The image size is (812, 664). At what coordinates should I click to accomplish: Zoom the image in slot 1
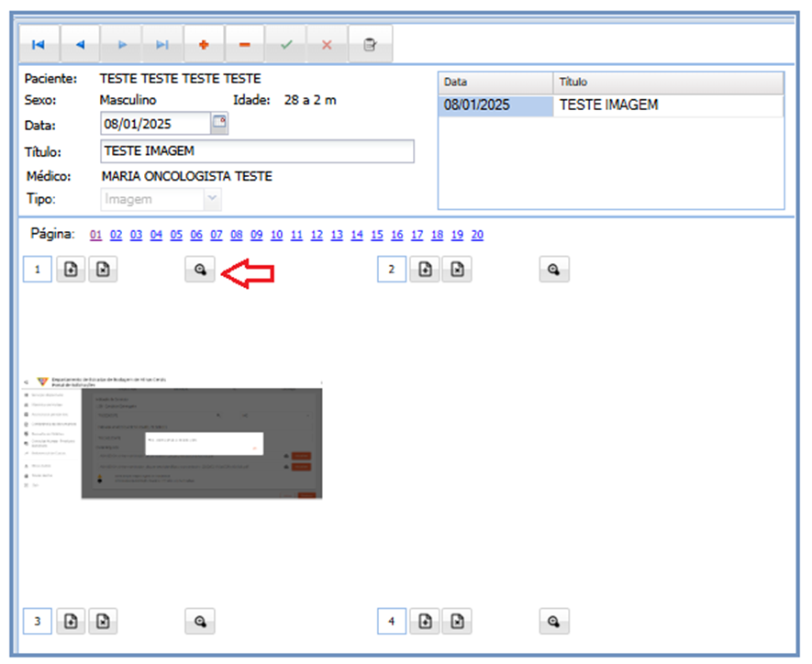click(200, 269)
